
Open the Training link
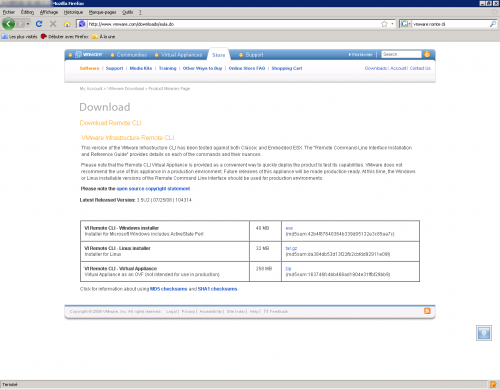pyautogui.click(x=167, y=68)
